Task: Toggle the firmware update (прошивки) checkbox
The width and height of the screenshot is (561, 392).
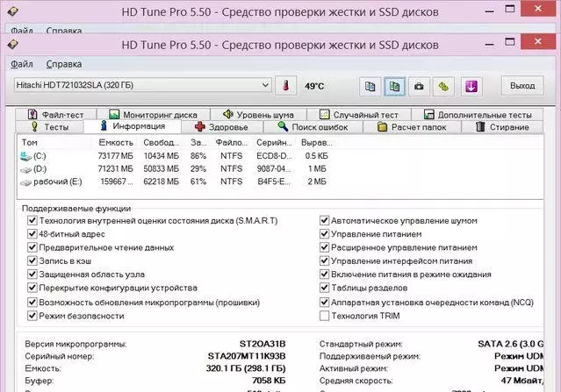Action: pos(32,303)
